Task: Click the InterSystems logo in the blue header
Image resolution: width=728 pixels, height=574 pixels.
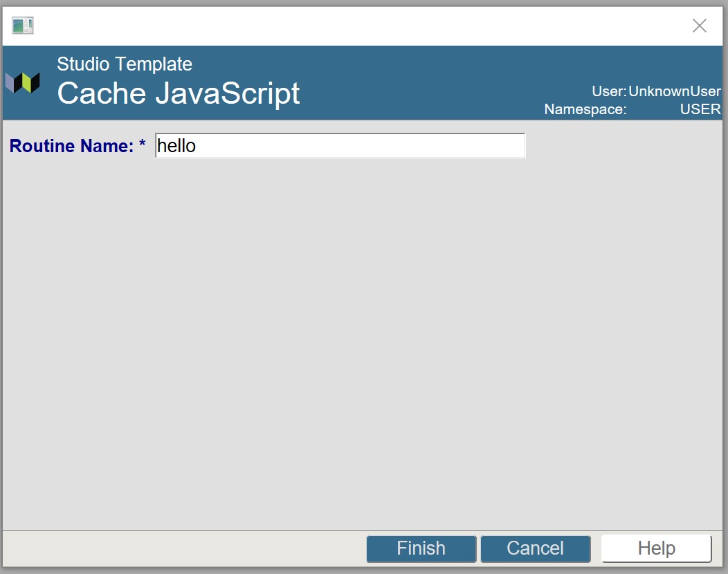Action: click(x=23, y=82)
